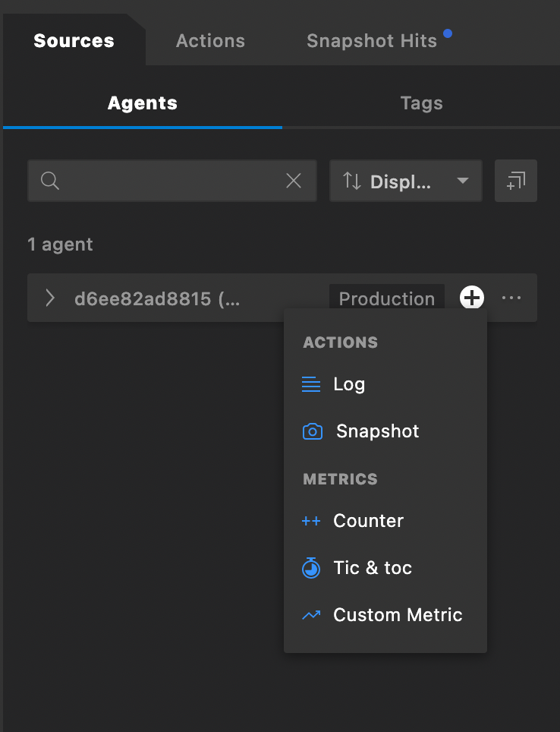Click the plus icon on agent row
The height and width of the screenshot is (732, 560).
point(472,298)
